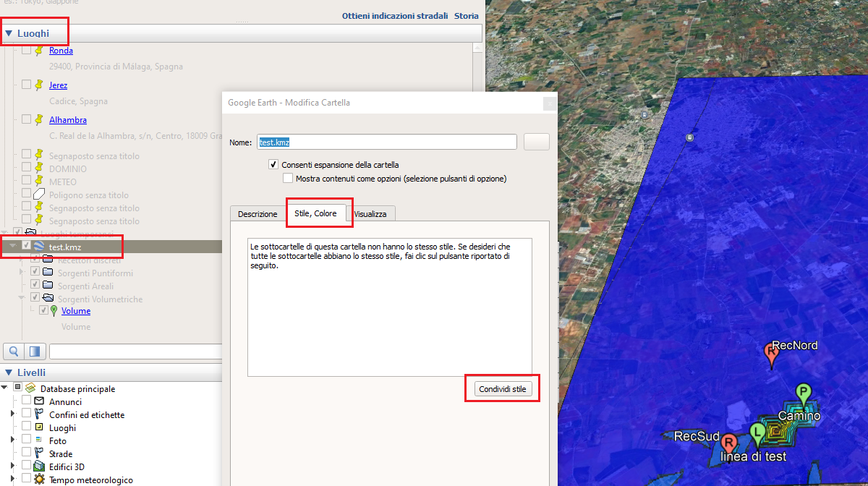Image resolution: width=868 pixels, height=486 pixels.
Task: Click the green Camino P marker on map
Action: [803, 393]
